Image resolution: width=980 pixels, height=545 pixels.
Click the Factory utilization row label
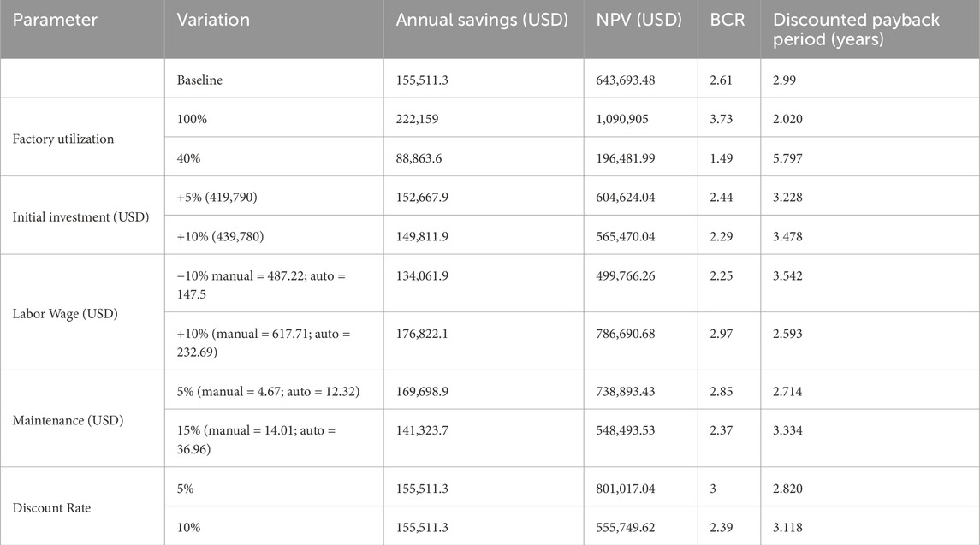[x=65, y=139]
